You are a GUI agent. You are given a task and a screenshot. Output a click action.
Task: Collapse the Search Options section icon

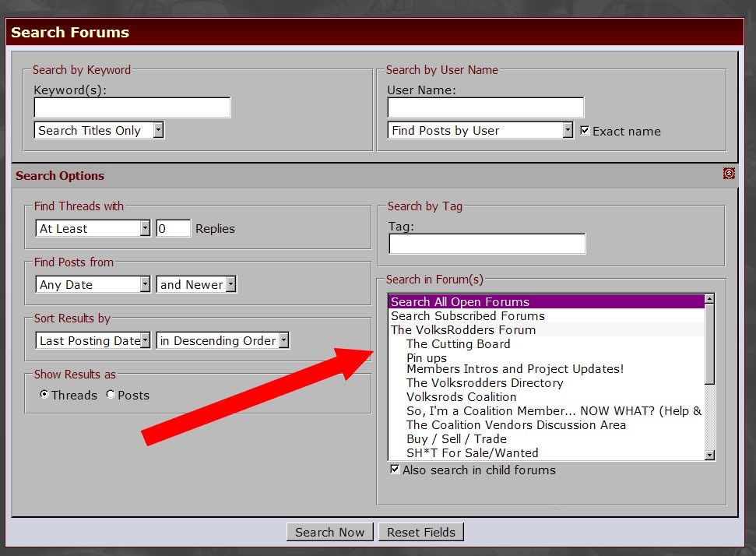(729, 173)
